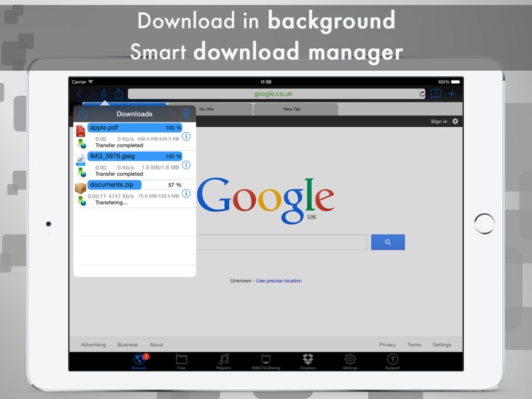Tap download status icon under documents.zip
The height and width of the screenshot is (399, 532).
82,201
